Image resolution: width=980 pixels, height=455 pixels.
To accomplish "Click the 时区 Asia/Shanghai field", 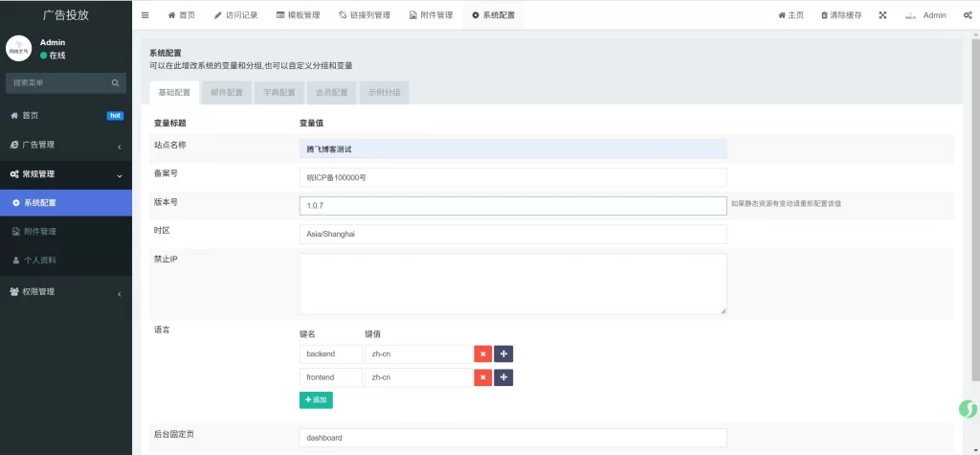I will pyautogui.click(x=513, y=235).
